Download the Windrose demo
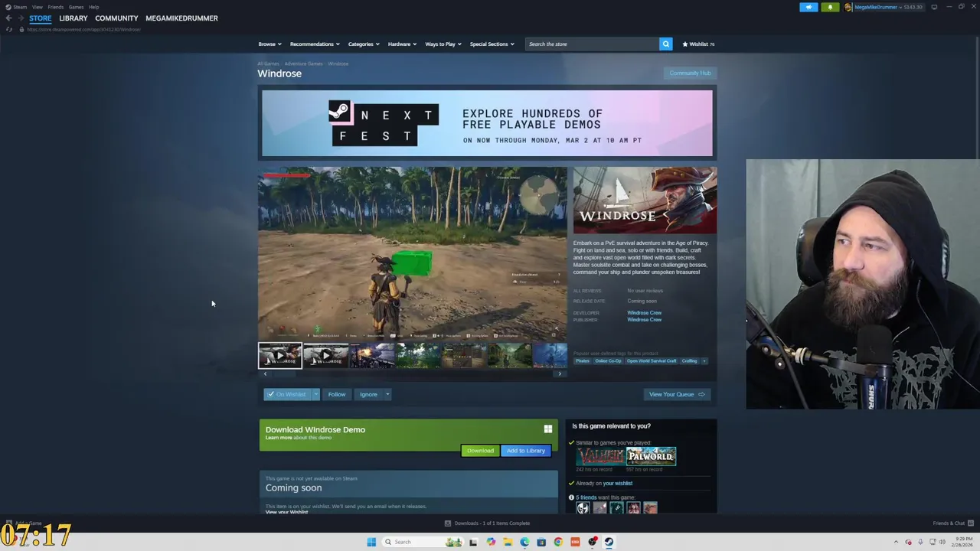 click(x=480, y=451)
